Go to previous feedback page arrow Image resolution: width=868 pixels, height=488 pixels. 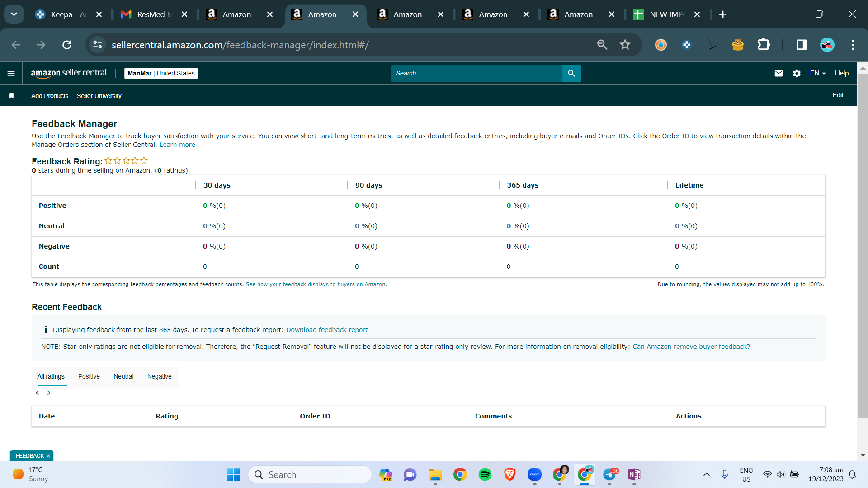coord(38,393)
